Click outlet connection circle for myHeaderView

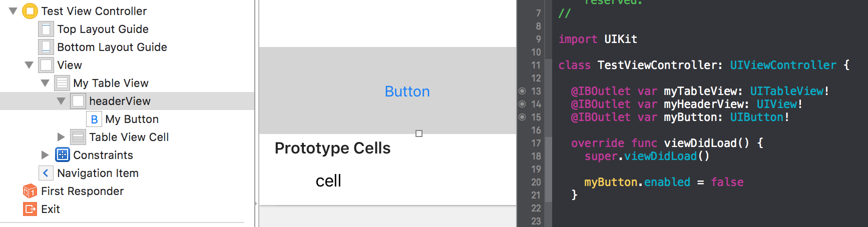(x=522, y=104)
